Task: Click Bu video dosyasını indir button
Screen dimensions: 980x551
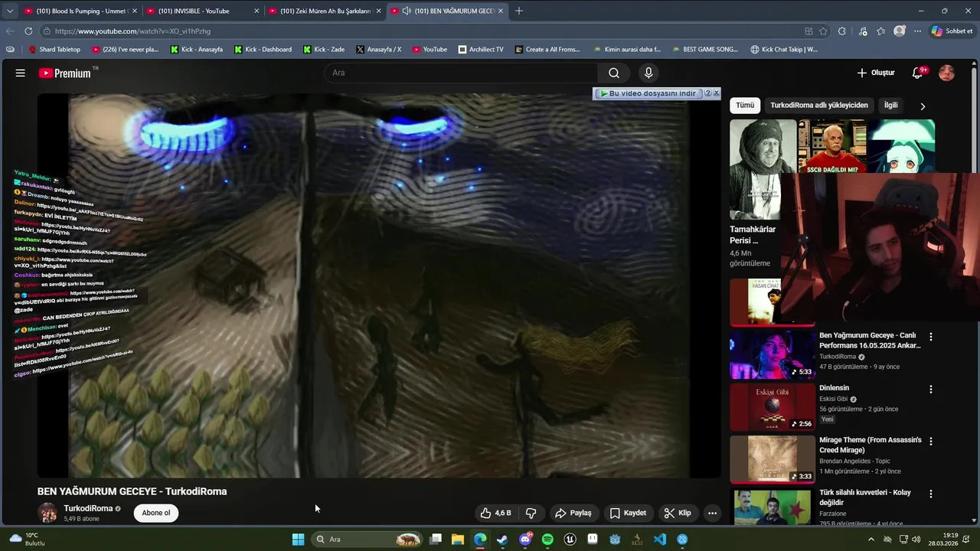Action: coord(649,93)
